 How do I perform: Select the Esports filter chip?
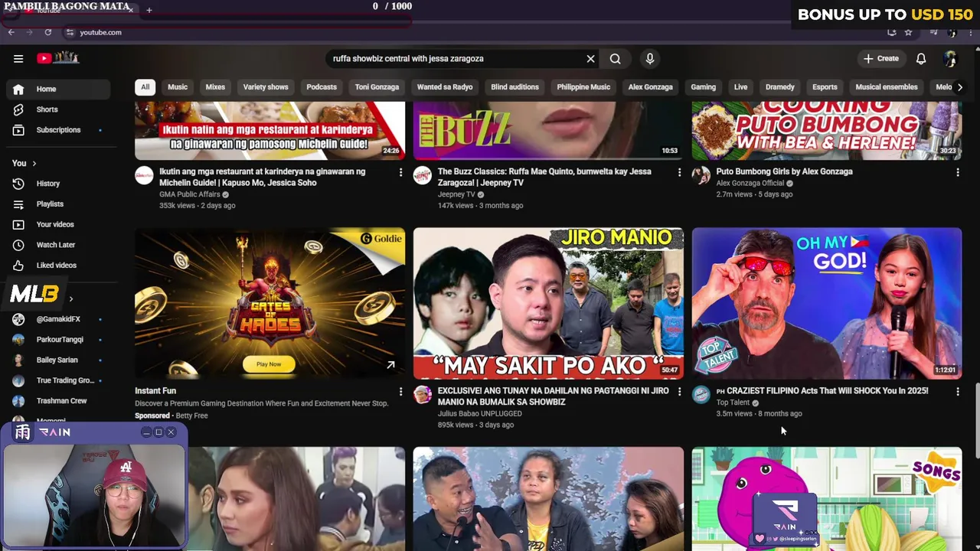pyautogui.click(x=825, y=87)
